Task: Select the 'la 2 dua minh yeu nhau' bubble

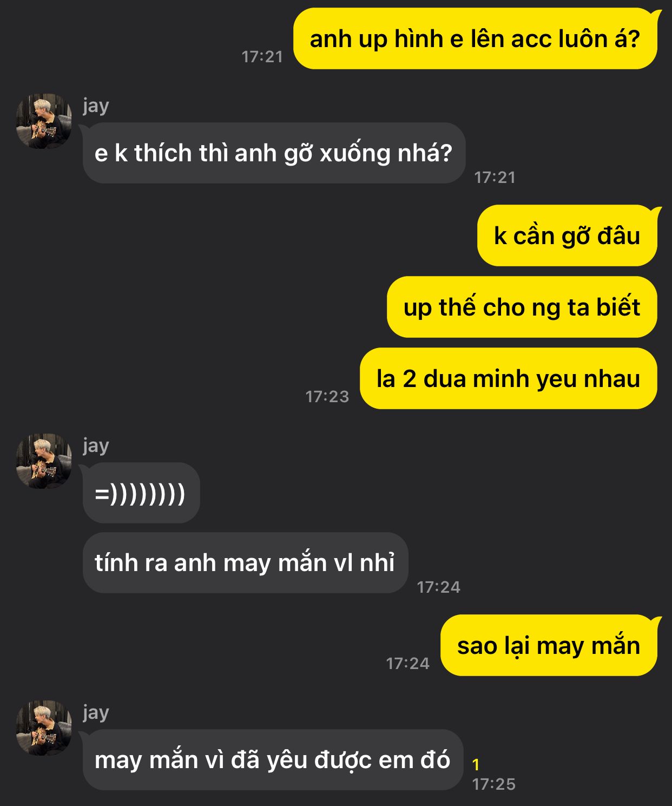Action: tap(509, 379)
